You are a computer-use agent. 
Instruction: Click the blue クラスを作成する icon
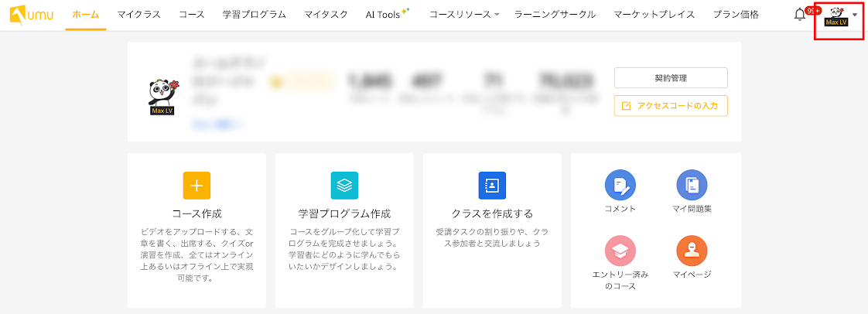(x=492, y=186)
